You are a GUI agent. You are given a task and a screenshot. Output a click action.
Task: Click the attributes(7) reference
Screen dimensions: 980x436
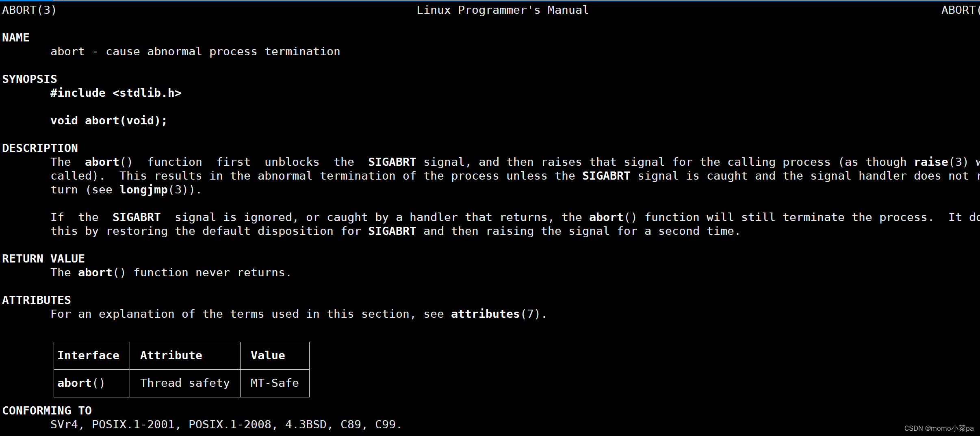tap(495, 314)
